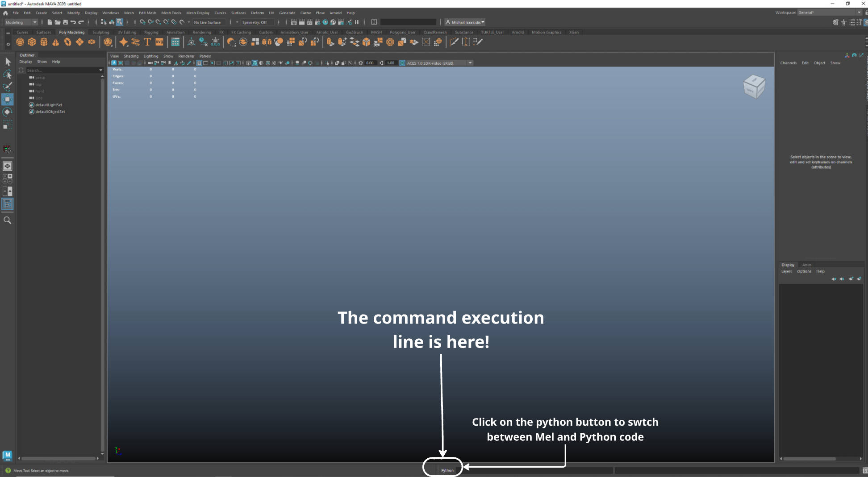Expand the ACES 1.0 SDR-video color transform dropdown

pos(470,63)
